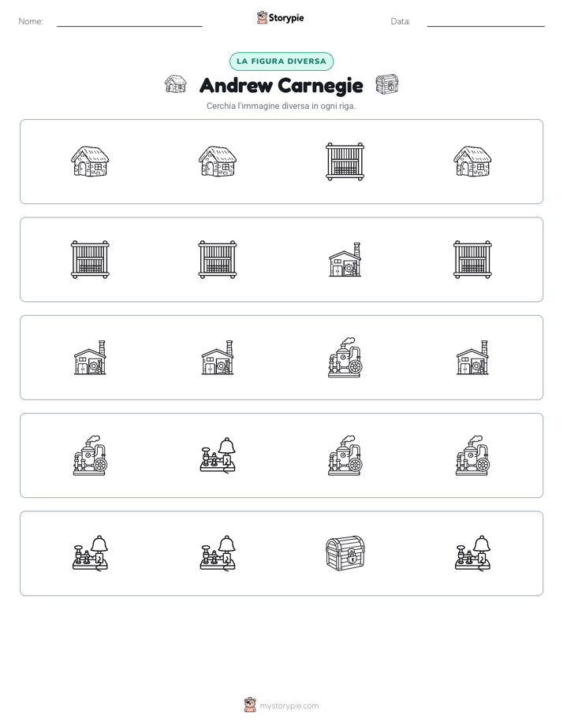Click the cottage icon left of the title
The image size is (563, 728).
point(176,84)
